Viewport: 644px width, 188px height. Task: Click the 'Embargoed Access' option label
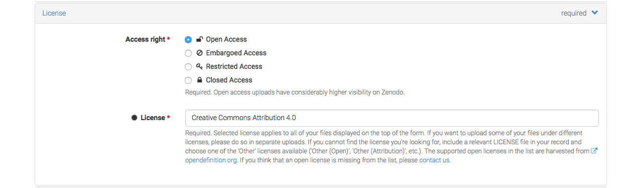236,53
